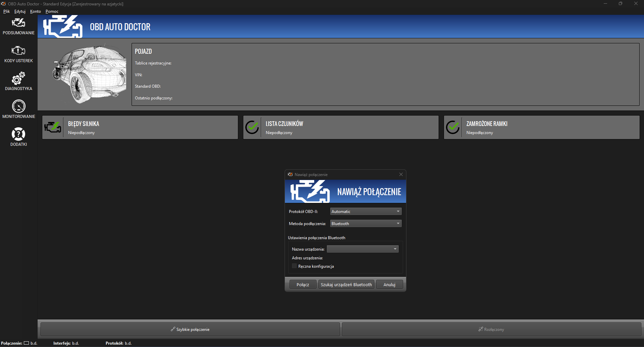Open the Metoda podłączenia dropdown
Viewport: 644px width, 347px height.
tap(366, 223)
